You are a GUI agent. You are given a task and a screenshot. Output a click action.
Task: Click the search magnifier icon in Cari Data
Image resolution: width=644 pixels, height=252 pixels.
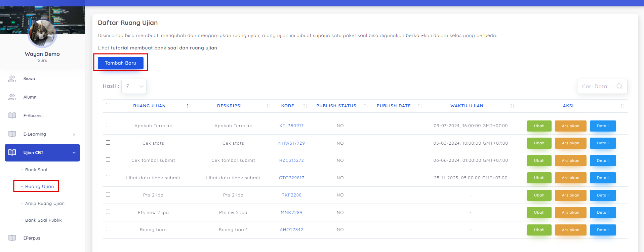point(619,86)
